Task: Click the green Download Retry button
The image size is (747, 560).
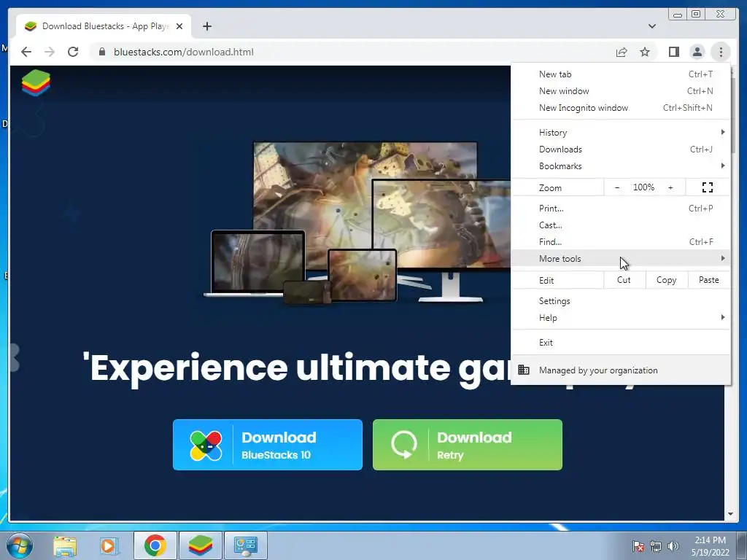Action: [x=468, y=445]
